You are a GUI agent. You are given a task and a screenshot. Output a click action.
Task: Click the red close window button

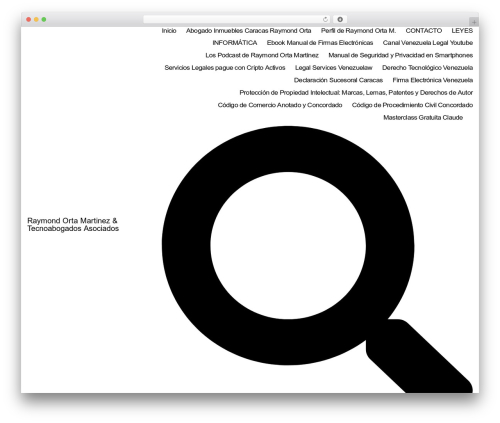coord(29,19)
